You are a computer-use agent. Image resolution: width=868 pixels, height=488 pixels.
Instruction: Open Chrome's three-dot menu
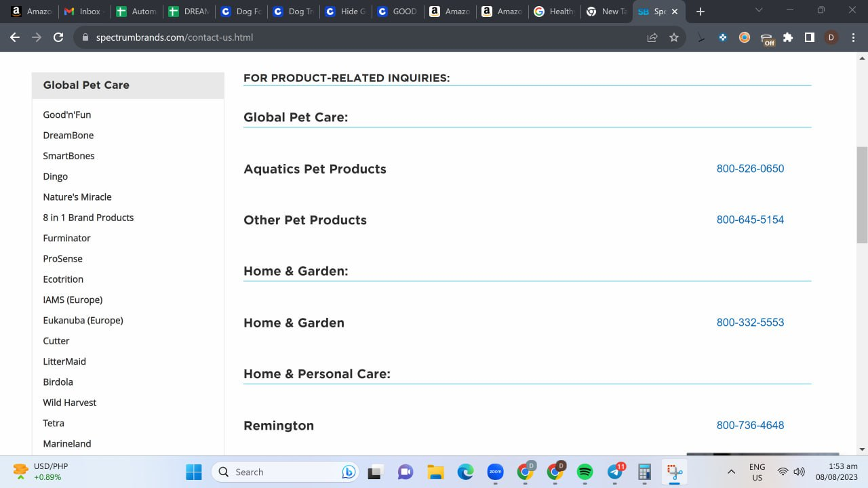853,38
